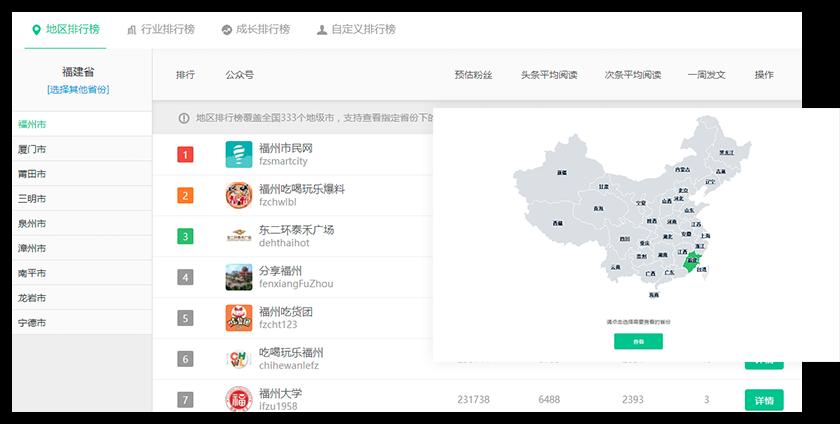This screenshot has height=424, width=840.
Task: Click the 福州大学 account emblem
Action: 239,399
